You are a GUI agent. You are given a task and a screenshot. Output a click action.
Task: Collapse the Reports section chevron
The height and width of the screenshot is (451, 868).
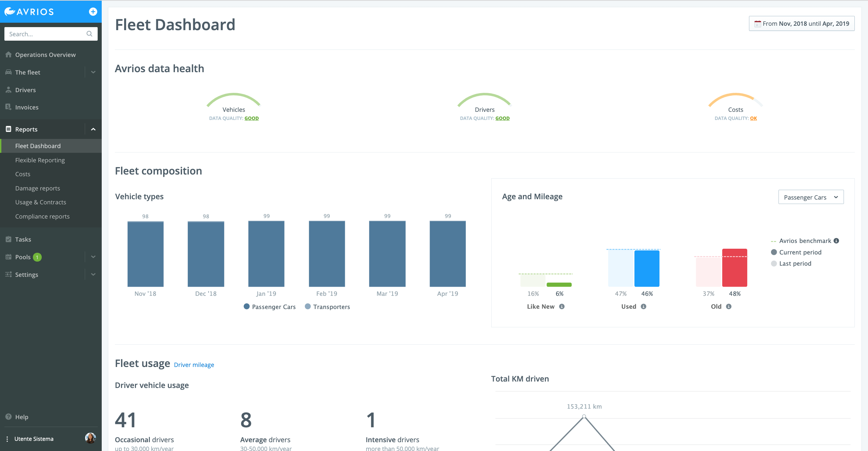[93, 129]
